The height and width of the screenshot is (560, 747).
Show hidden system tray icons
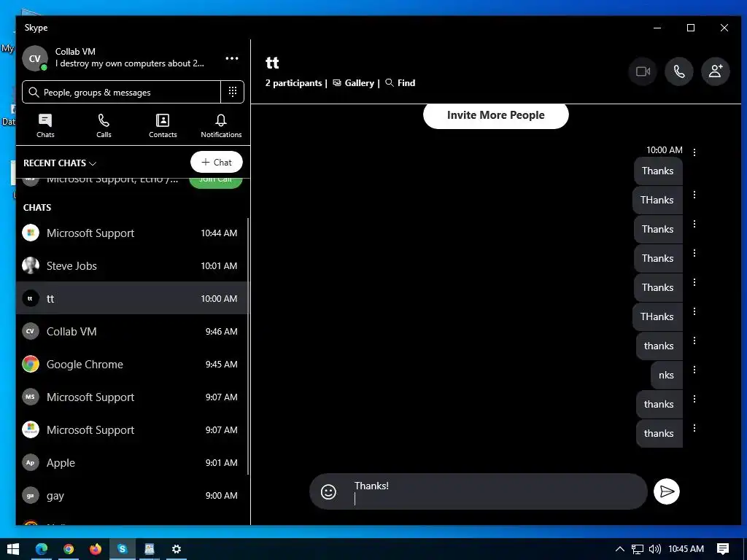point(620,549)
